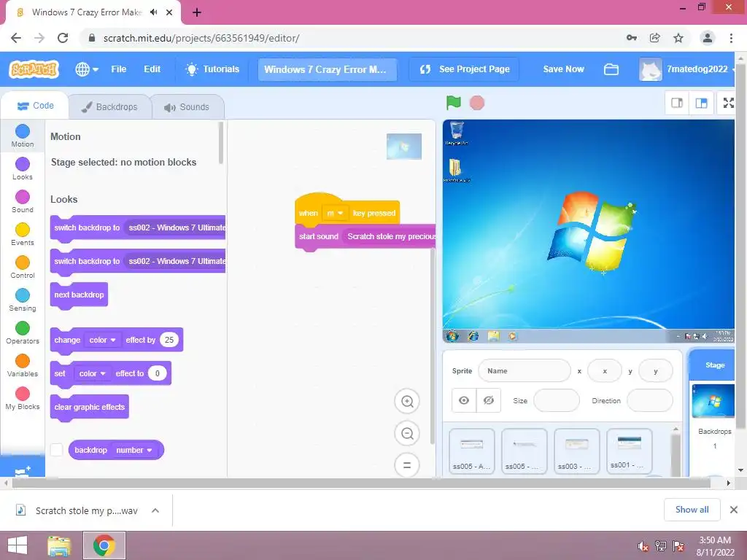Open the Edit menu
747x560 pixels.
152,69
